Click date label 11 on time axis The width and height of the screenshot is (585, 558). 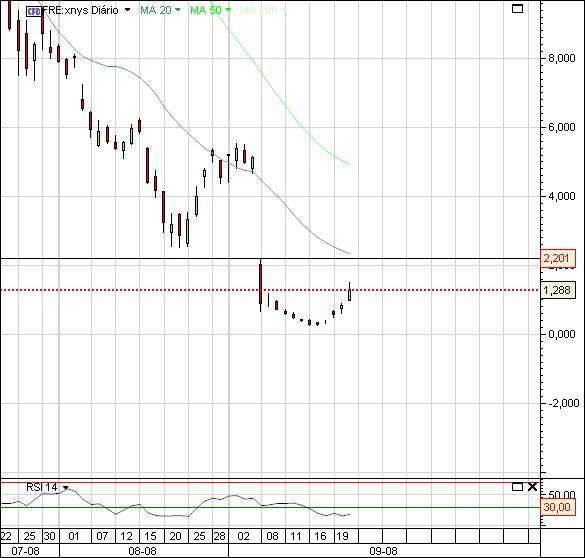[295, 536]
